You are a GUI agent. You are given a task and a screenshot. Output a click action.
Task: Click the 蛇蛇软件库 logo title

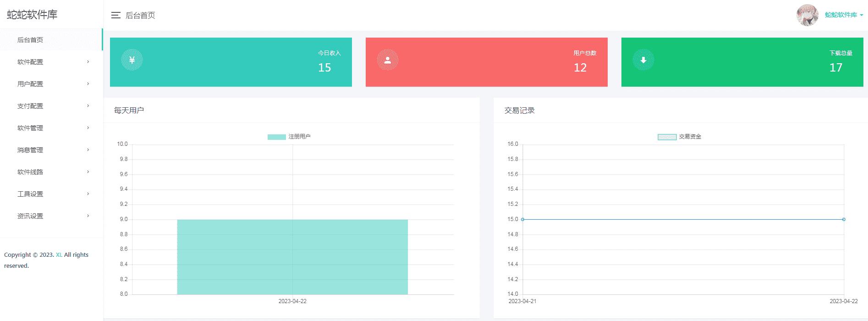click(x=32, y=15)
